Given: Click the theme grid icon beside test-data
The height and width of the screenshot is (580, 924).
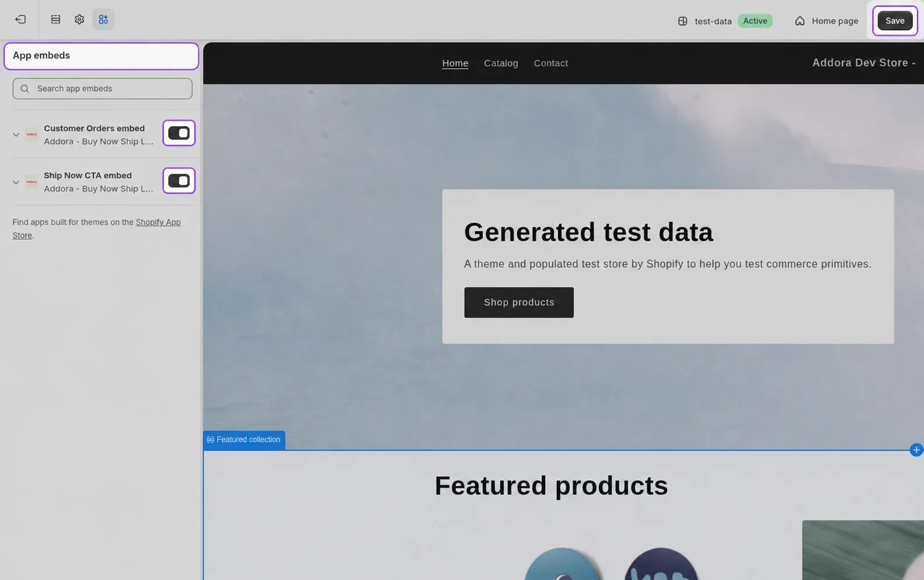Looking at the screenshot, I should [x=682, y=21].
